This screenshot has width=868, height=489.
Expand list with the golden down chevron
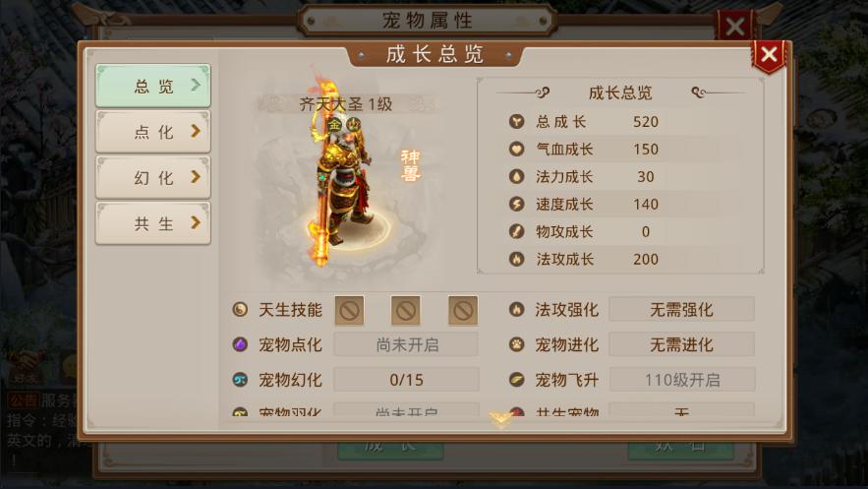click(x=500, y=419)
